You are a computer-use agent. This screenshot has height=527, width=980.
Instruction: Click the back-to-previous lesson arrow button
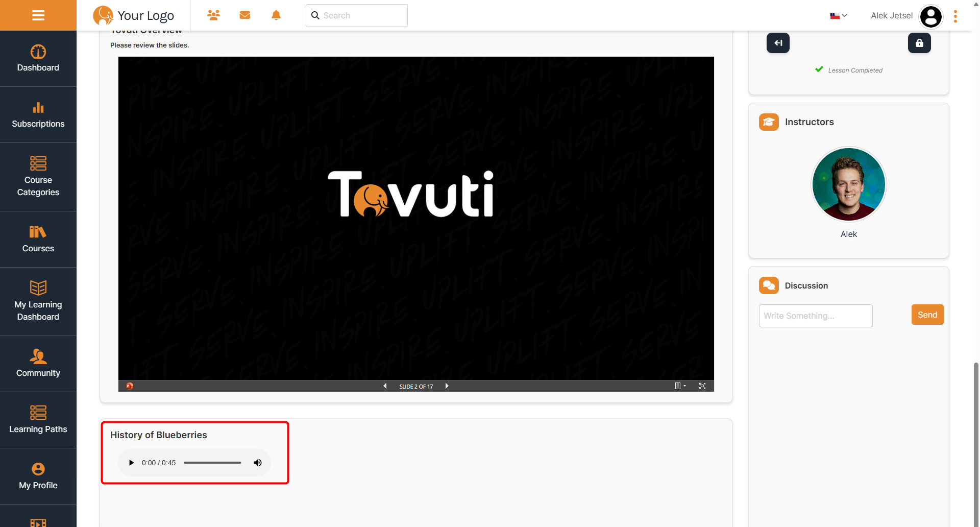[x=778, y=43]
